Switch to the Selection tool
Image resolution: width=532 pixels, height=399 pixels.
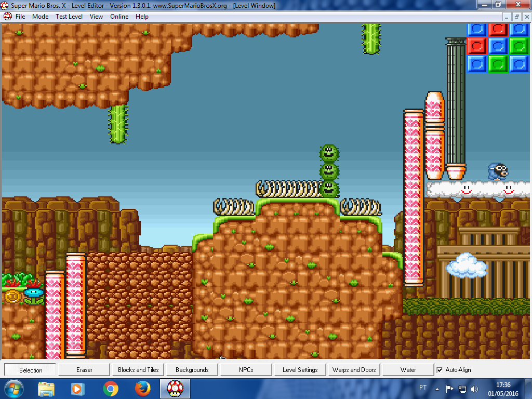tap(31, 370)
